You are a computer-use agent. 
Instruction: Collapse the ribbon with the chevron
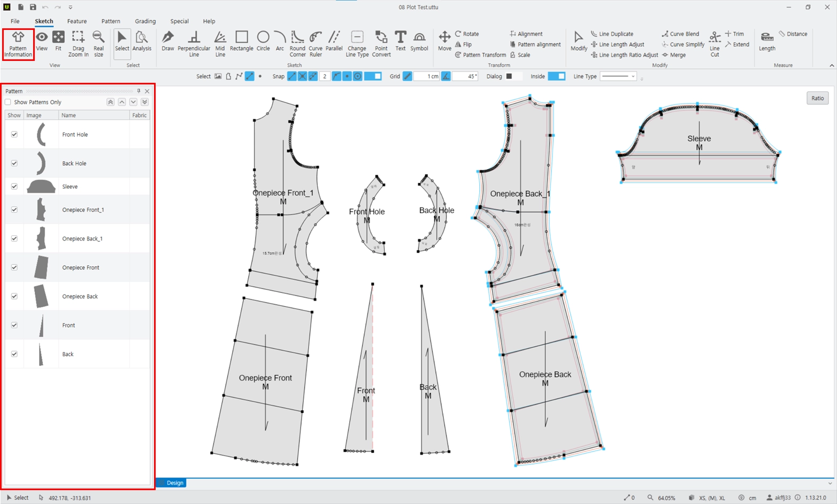coord(832,65)
